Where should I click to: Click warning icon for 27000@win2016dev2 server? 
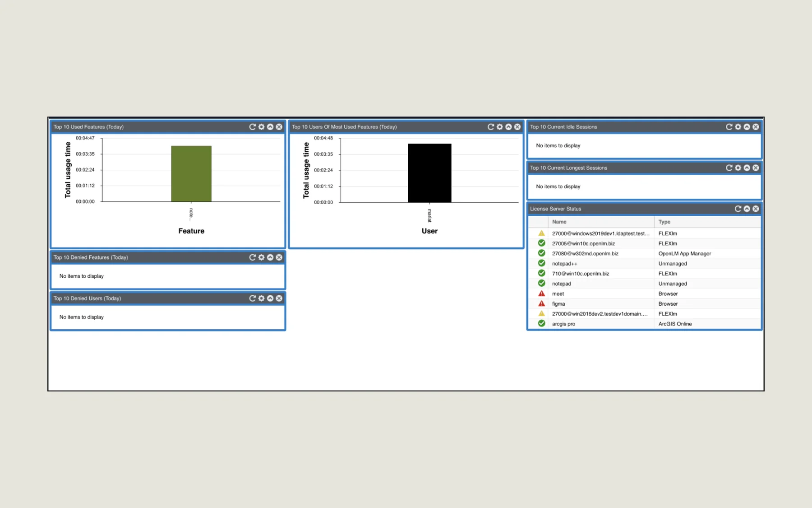pos(541,314)
